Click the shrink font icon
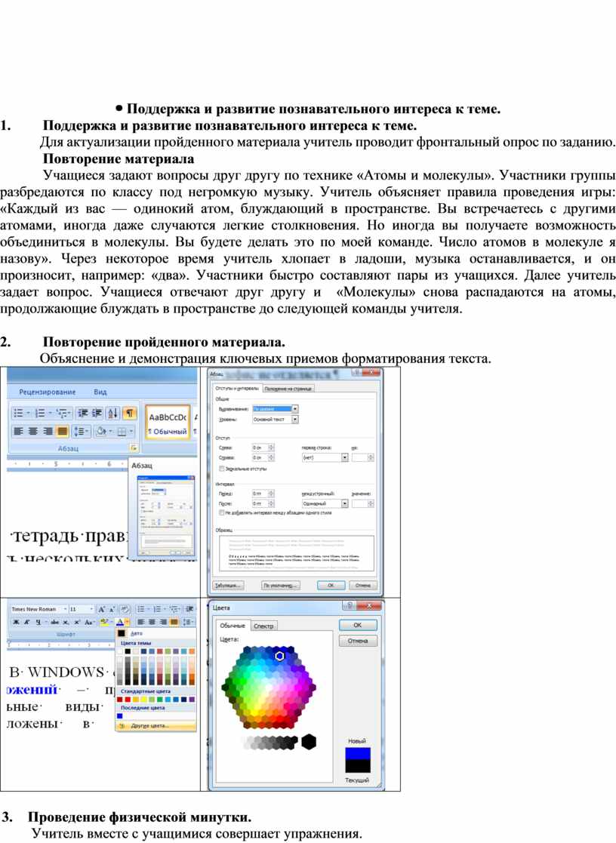The width and height of the screenshot is (616, 843). pyautogui.click(x=112, y=609)
